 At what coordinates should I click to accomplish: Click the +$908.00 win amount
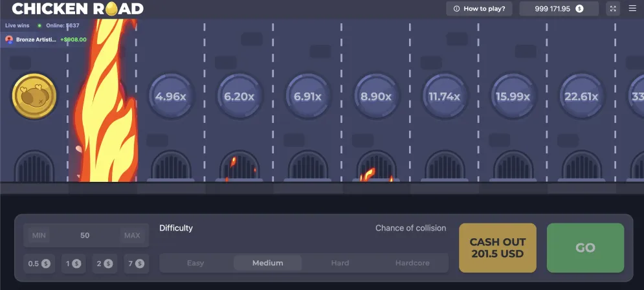pos(74,39)
